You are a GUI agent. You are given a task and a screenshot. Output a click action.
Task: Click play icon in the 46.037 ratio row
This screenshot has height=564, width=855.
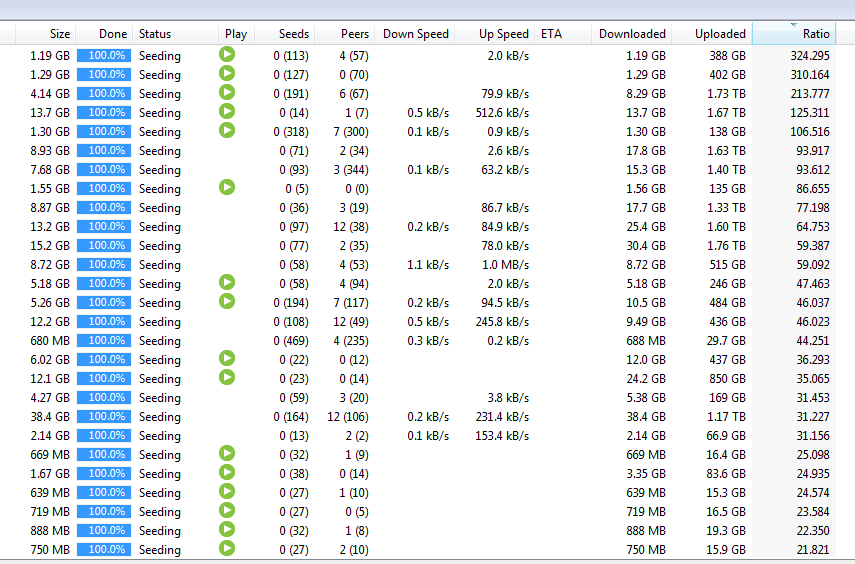pyautogui.click(x=227, y=302)
